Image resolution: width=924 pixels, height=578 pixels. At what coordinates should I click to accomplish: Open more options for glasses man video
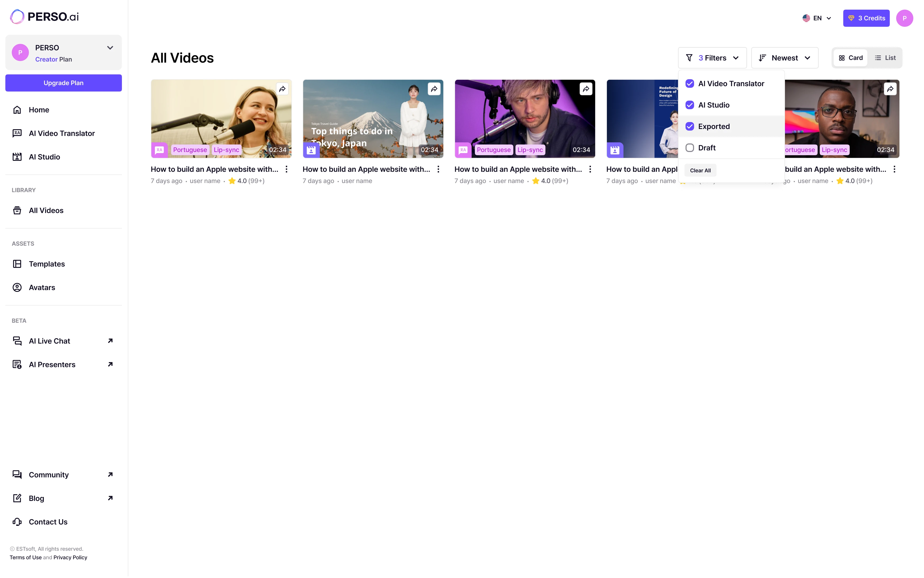894,169
